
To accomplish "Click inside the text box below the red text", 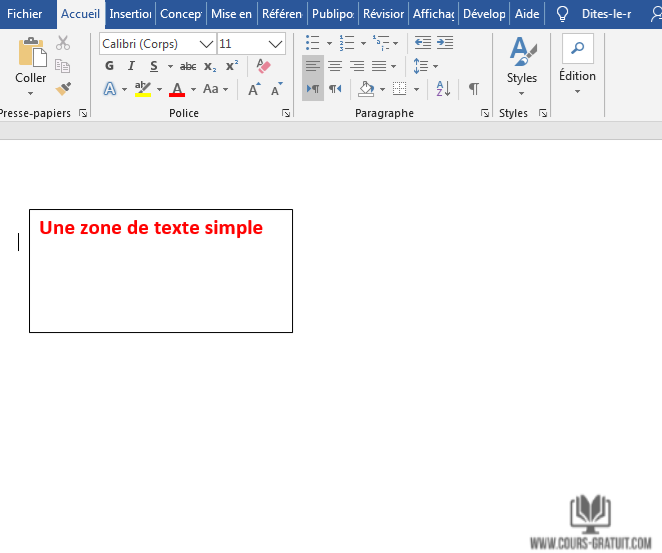I will [x=160, y=290].
